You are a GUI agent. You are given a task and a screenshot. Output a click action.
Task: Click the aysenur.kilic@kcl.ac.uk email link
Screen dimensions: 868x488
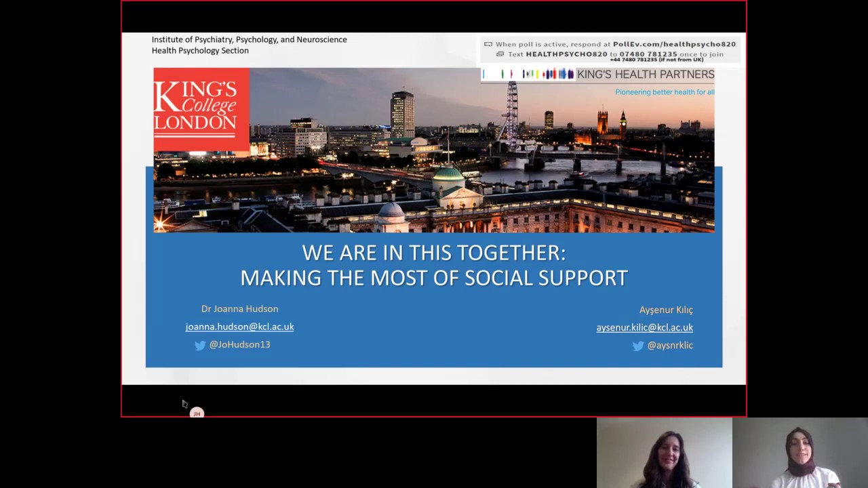point(644,327)
